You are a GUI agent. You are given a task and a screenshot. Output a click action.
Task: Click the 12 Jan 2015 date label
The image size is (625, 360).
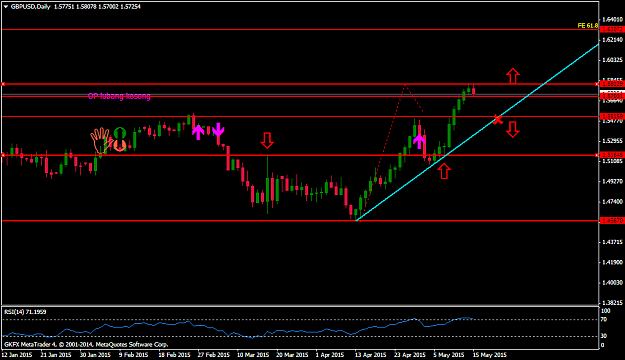click(x=17, y=354)
